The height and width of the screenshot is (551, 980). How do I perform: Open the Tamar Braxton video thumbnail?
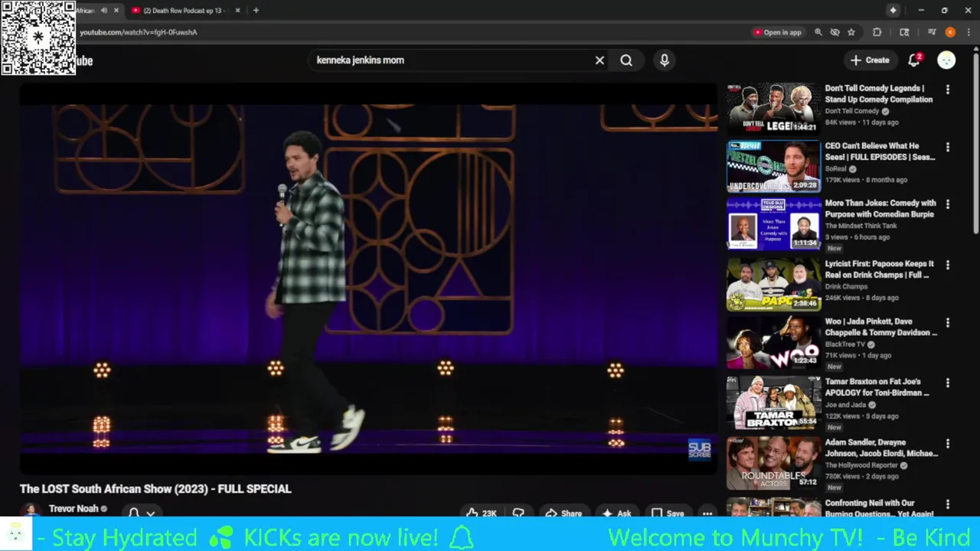(773, 403)
